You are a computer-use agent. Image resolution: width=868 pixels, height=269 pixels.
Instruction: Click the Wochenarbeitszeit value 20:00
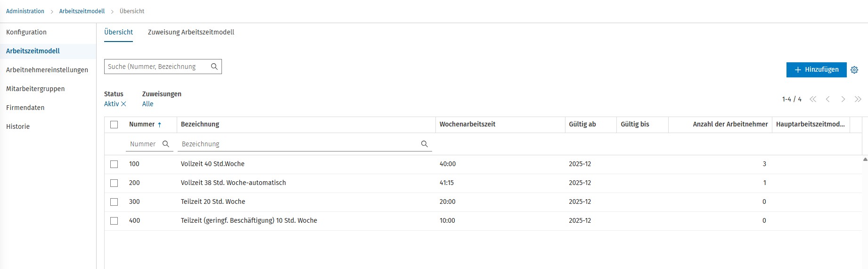tap(448, 202)
